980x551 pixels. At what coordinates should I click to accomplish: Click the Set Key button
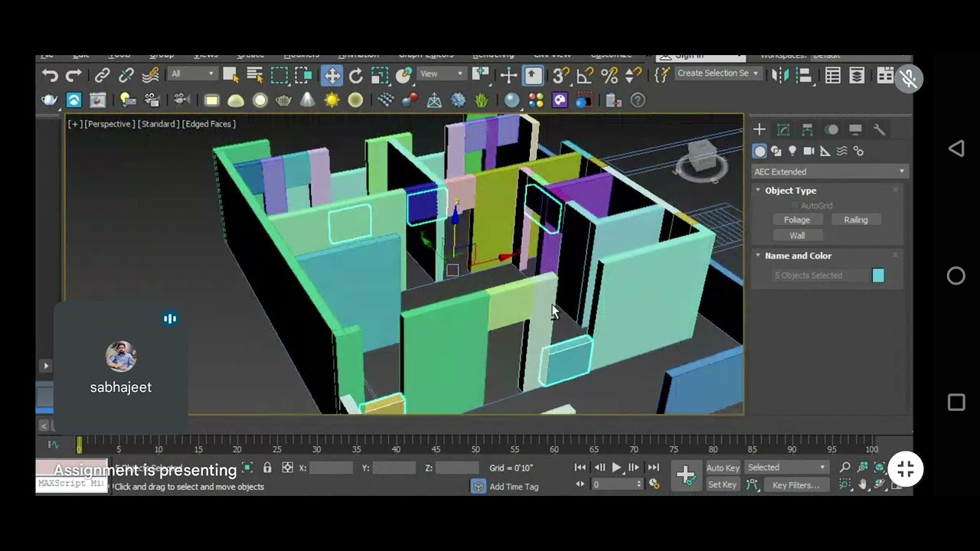(722, 484)
